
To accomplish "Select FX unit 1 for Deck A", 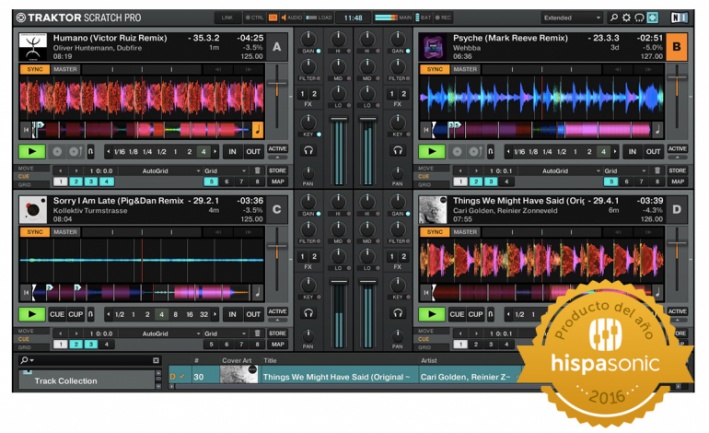I will tap(303, 94).
